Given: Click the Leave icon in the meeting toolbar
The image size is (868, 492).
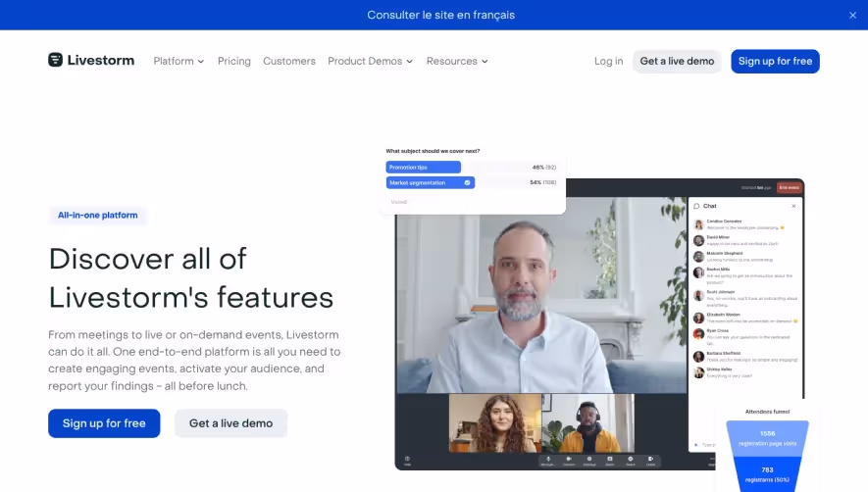Looking at the screenshot, I should click(x=650, y=461).
